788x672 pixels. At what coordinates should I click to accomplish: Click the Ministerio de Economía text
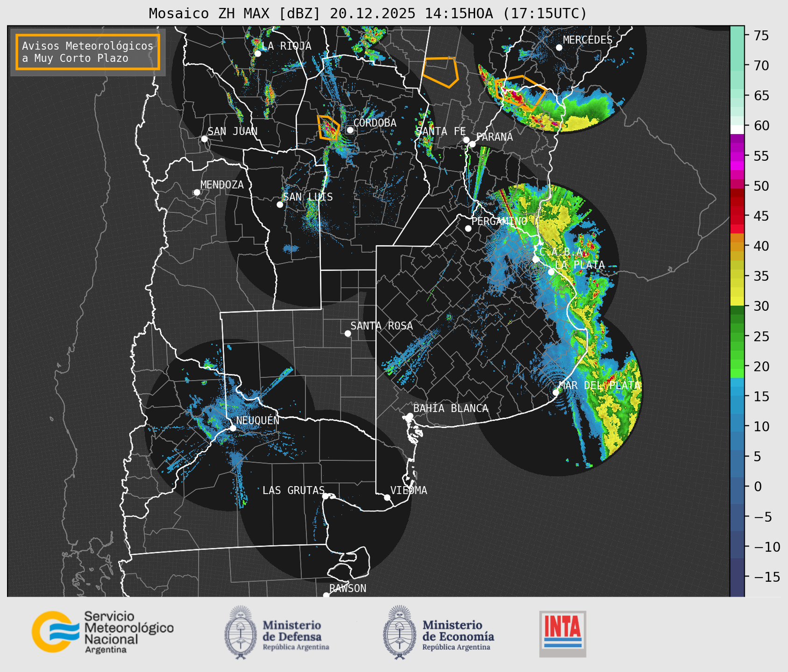point(458,635)
